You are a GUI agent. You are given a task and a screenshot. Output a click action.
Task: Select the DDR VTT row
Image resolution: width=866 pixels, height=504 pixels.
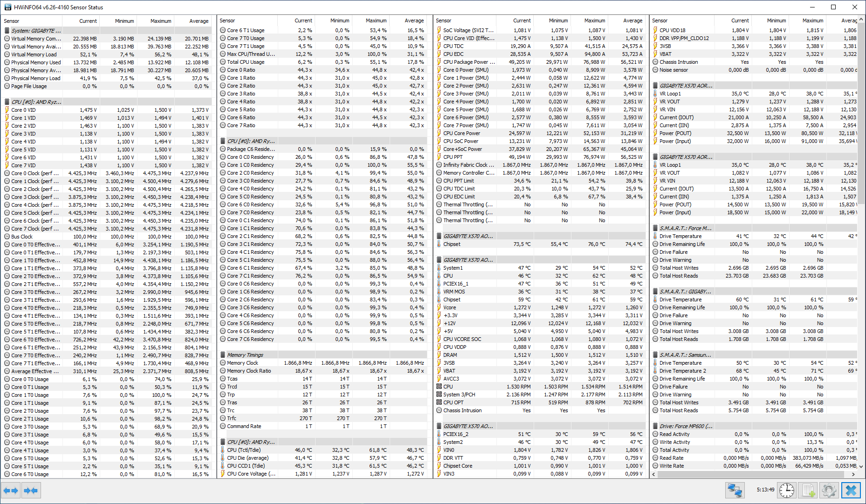click(x=540, y=458)
